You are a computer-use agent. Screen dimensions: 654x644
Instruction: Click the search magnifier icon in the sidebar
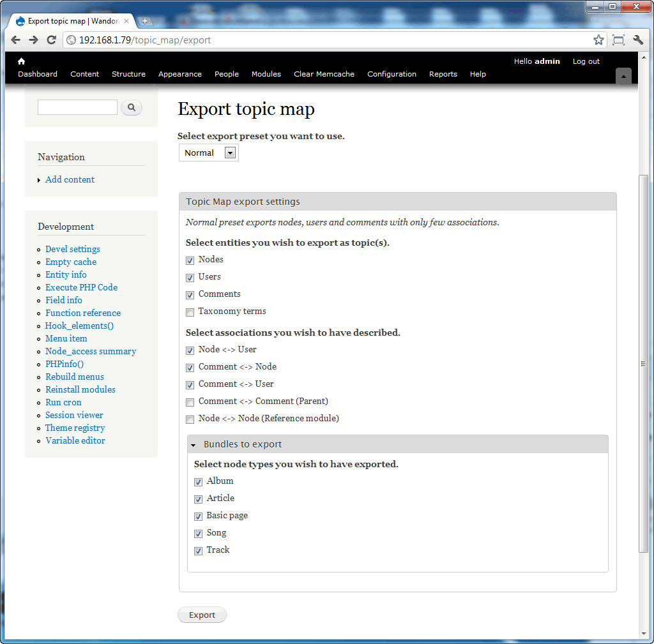pos(131,107)
